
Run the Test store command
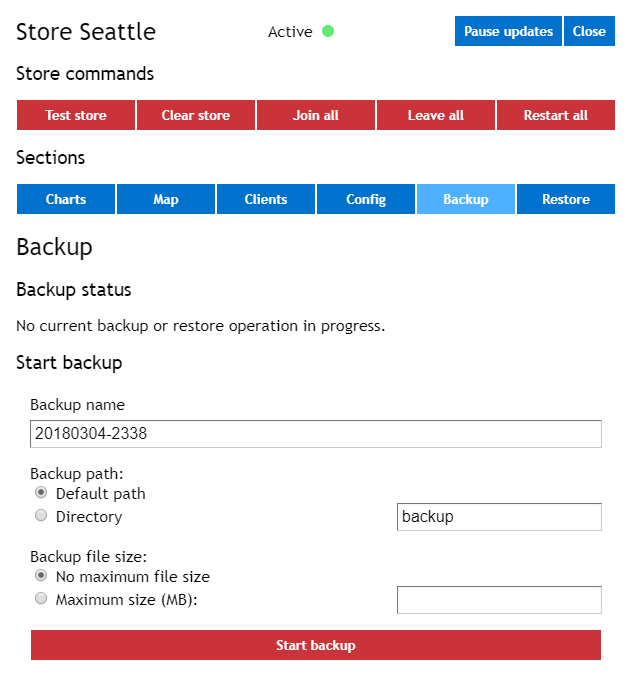point(76,115)
